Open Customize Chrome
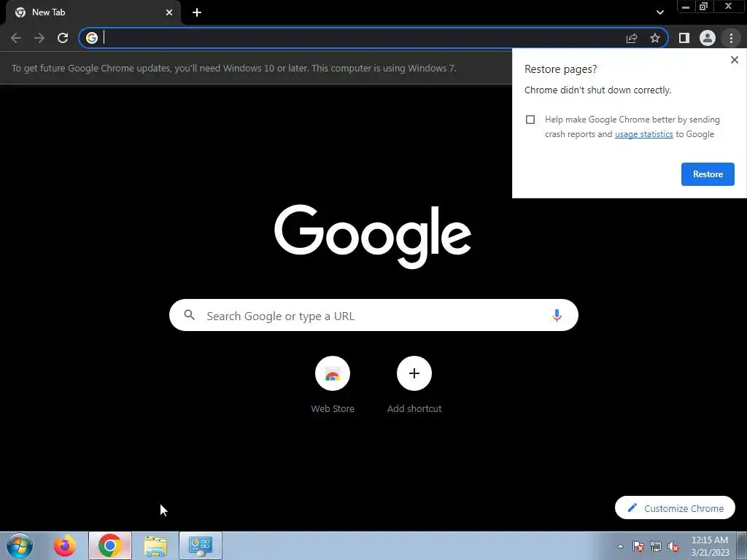 675,508
